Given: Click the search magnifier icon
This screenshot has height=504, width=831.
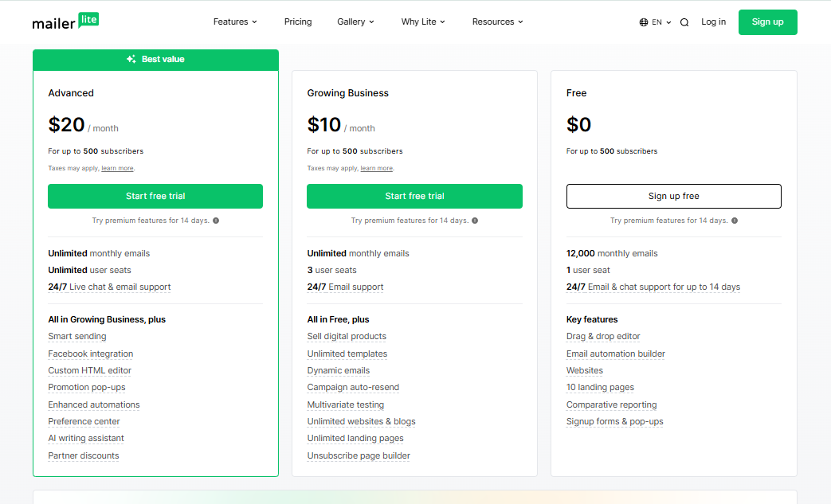Looking at the screenshot, I should tap(684, 22).
